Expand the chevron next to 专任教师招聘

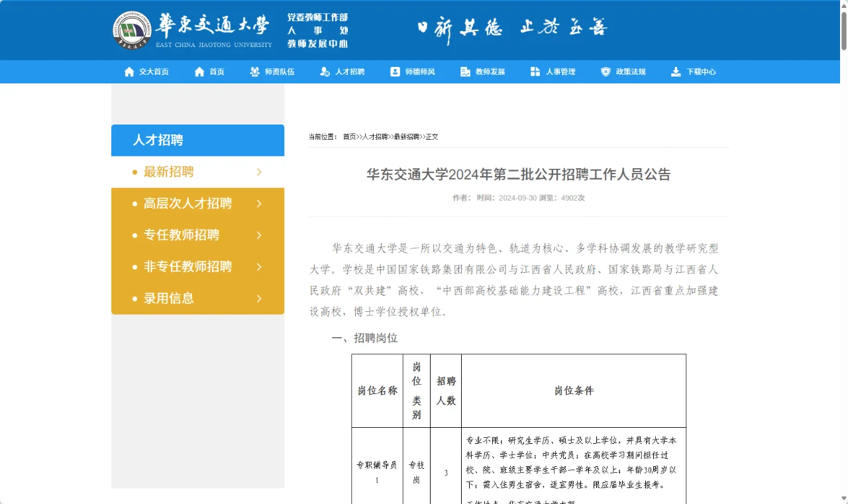click(x=259, y=235)
